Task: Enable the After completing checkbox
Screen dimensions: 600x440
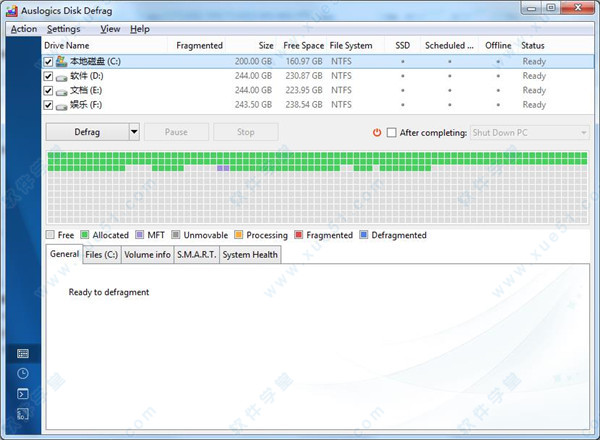Action: click(x=391, y=133)
